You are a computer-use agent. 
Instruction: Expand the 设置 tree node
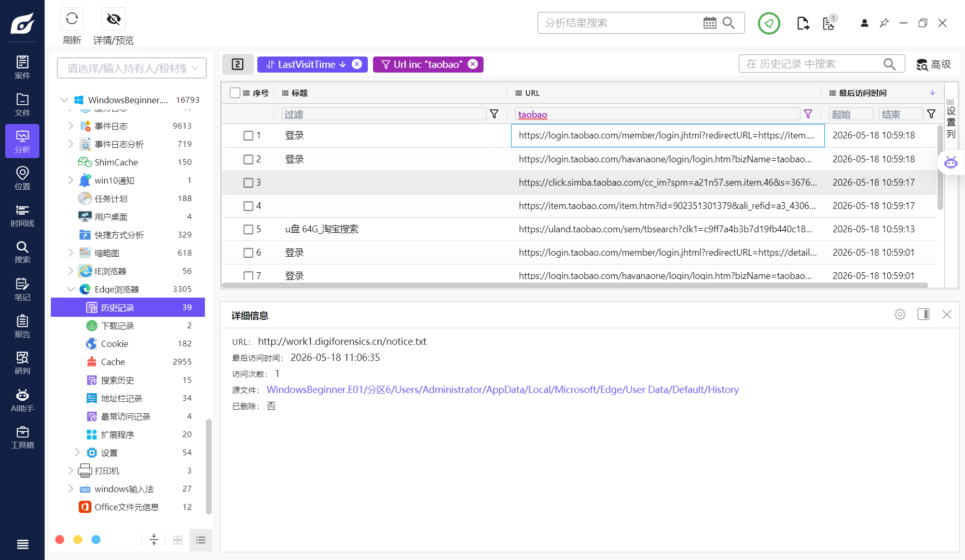point(77,452)
